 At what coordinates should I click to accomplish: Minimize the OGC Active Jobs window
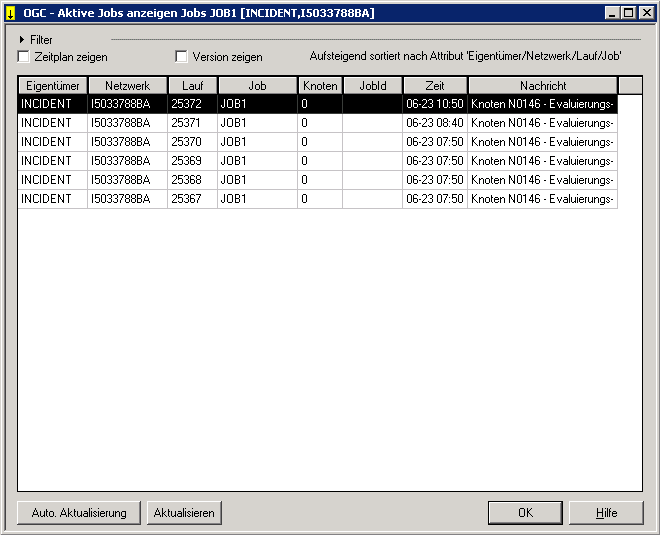point(613,13)
